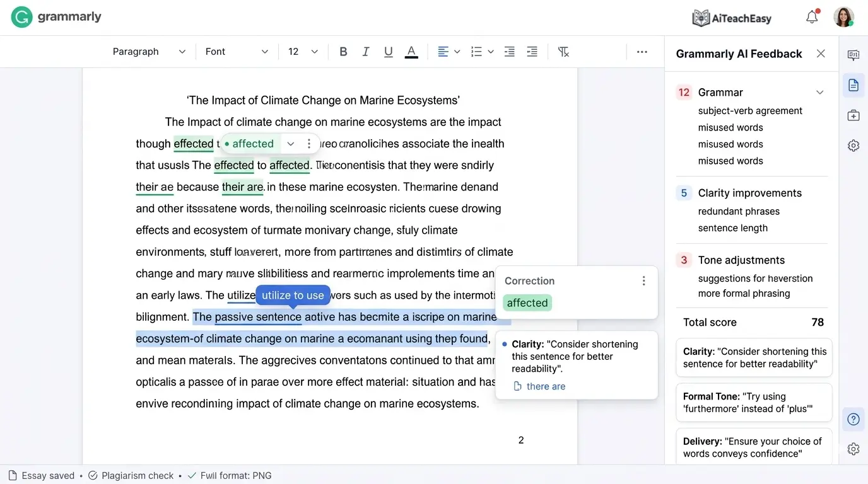Open the bell notifications

[x=812, y=17]
